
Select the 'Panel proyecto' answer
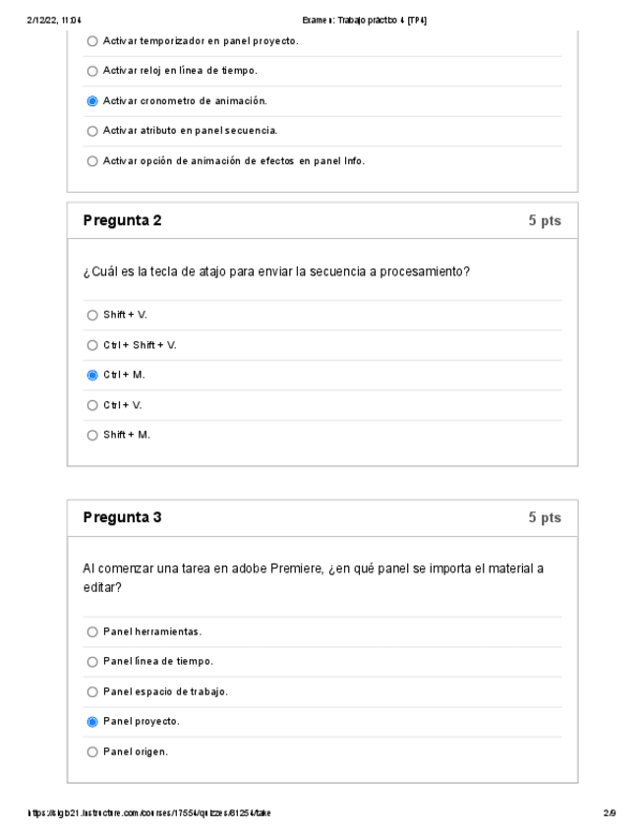click(92, 721)
